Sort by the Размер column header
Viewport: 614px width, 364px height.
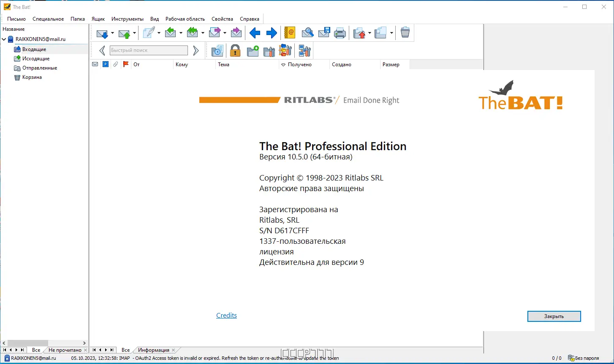pyautogui.click(x=395, y=65)
